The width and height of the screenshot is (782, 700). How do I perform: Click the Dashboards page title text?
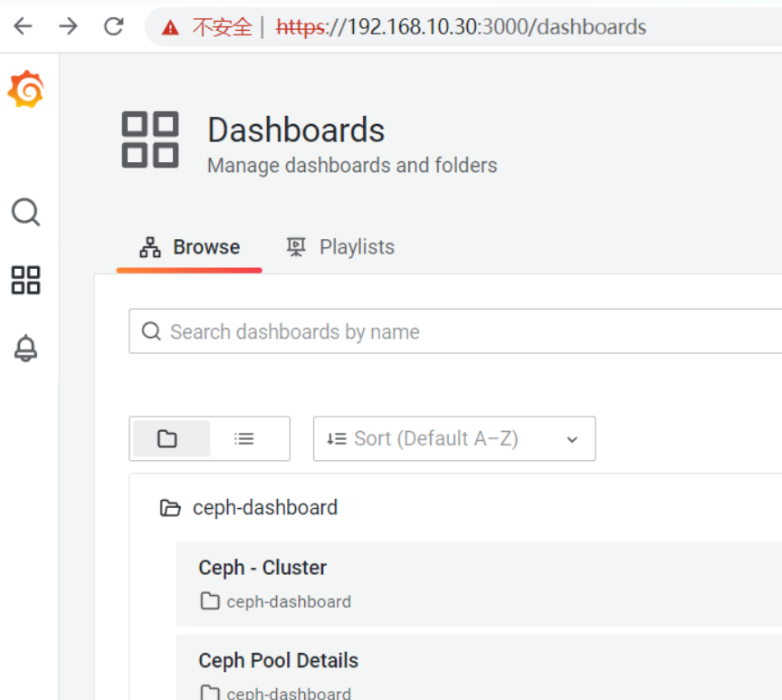point(296,130)
